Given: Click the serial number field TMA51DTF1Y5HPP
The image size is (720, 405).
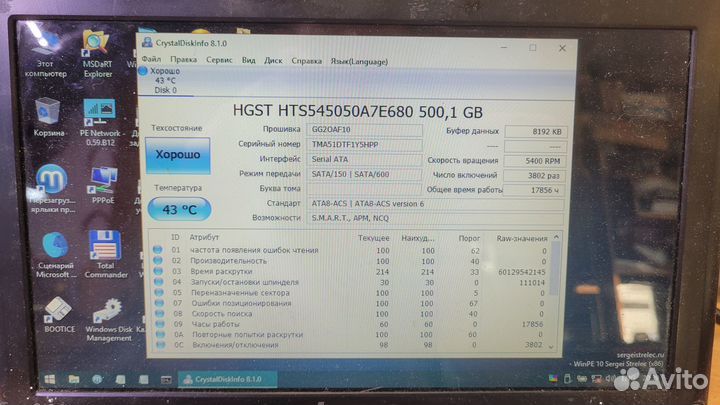Looking at the screenshot, I should pyautogui.click(x=364, y=145).
